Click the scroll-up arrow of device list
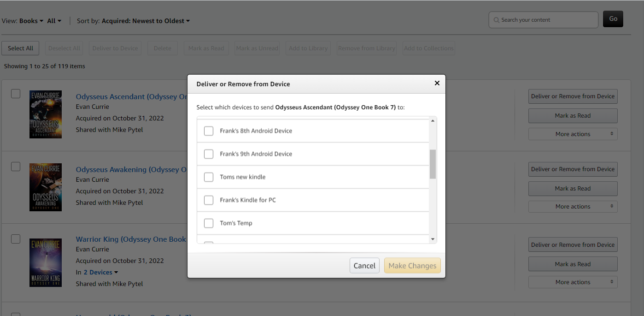This screenshot has width=644, height=316. coord(433,121)
